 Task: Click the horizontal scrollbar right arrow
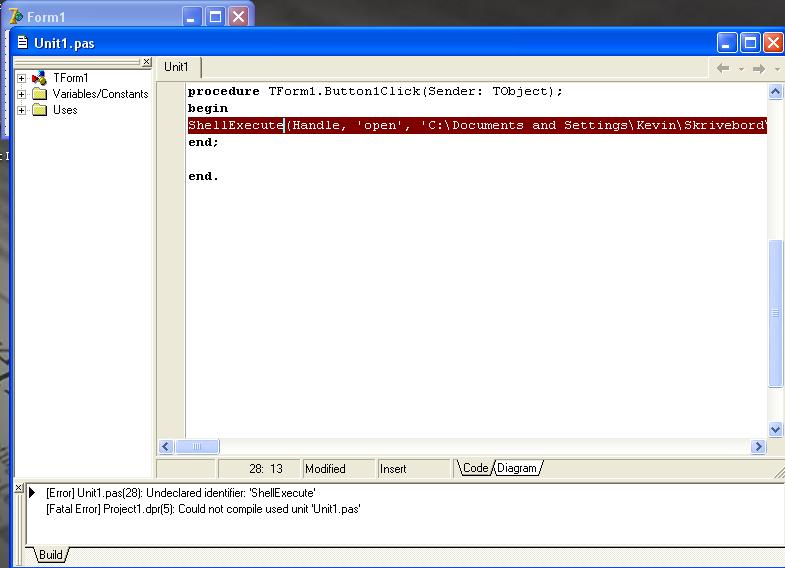coord(758,447)
